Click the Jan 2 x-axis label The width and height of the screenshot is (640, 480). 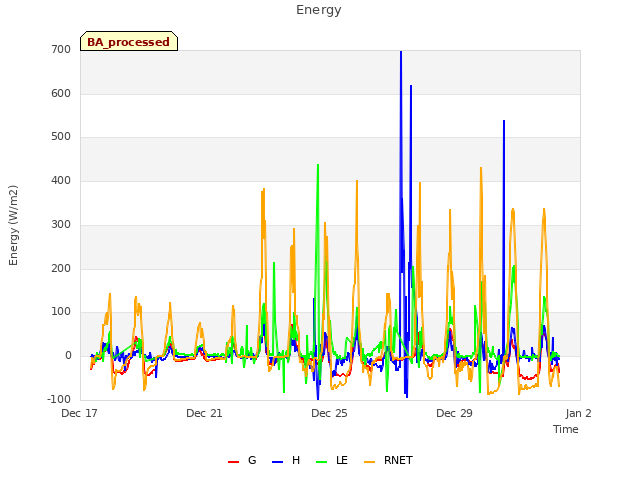tap(578, 413)
